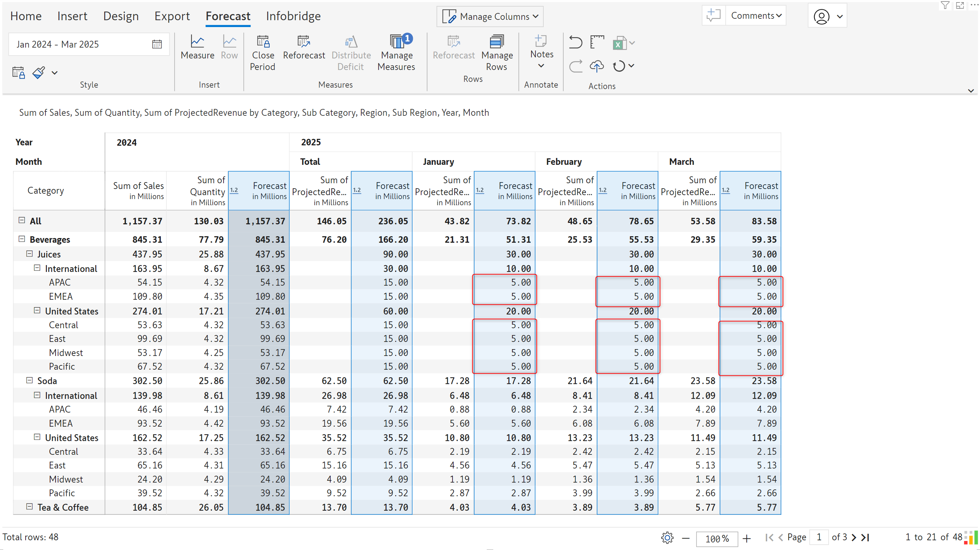Go to last page arrow
Image resolution: width=980 pixels, height=550 pixels.
click(865, 537)
